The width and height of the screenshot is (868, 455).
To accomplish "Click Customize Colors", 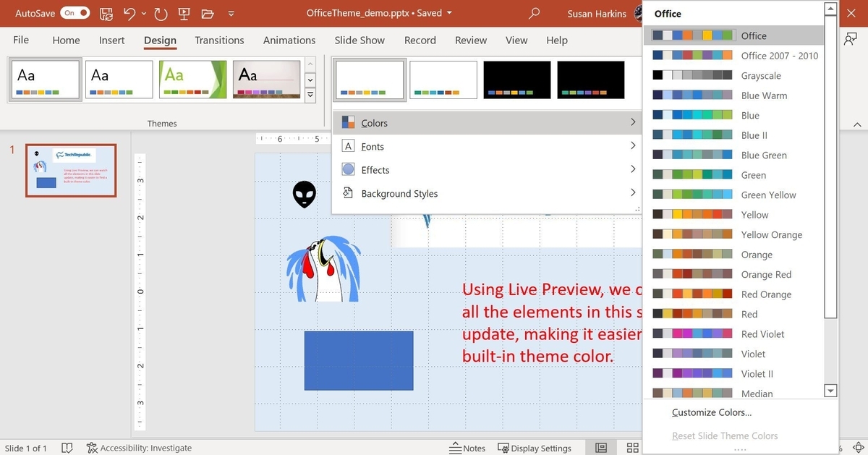I will tap(711, 412).
